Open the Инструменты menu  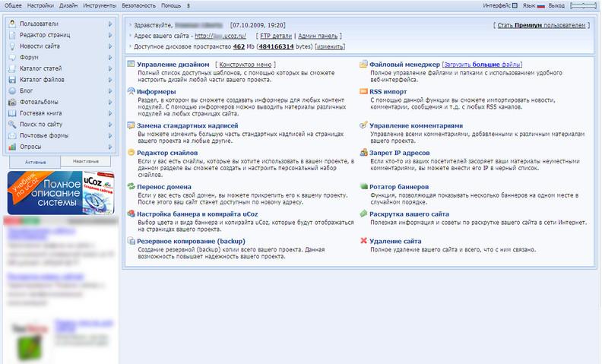click(100, 6)
